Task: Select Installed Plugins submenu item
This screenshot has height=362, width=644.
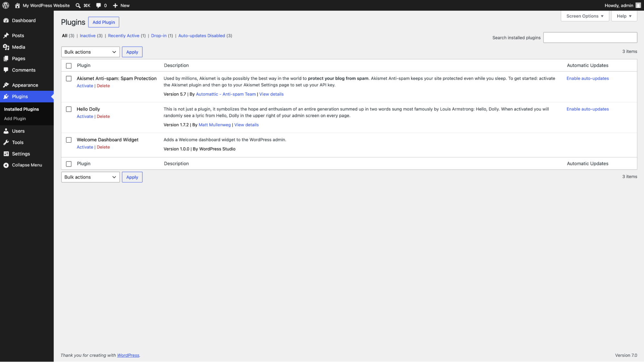Action: click(x=21, y=109)
